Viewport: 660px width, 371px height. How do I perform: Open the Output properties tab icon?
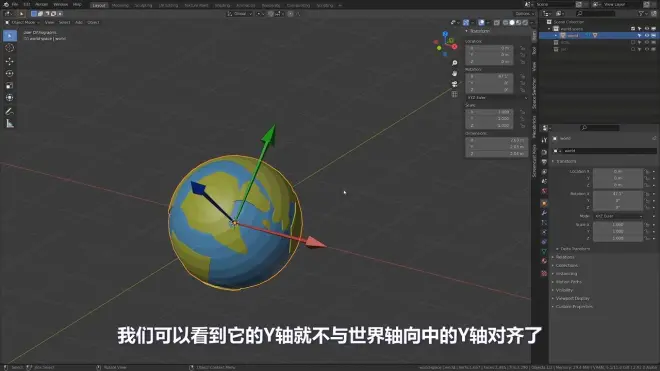(544, 162)
